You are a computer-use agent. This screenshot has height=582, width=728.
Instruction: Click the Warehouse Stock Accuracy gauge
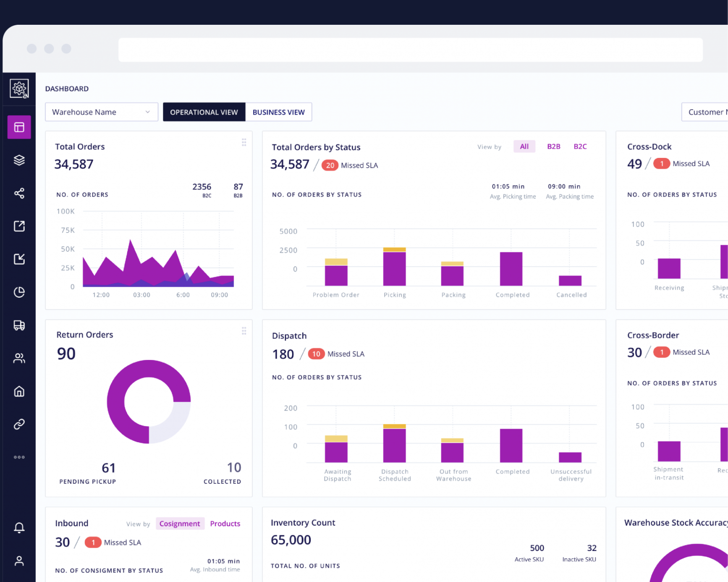click(689, 563)
